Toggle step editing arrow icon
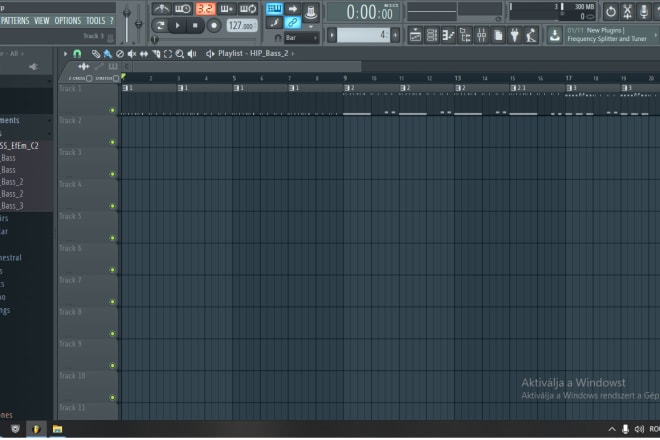Screen dimensions: 660x440 293,9
